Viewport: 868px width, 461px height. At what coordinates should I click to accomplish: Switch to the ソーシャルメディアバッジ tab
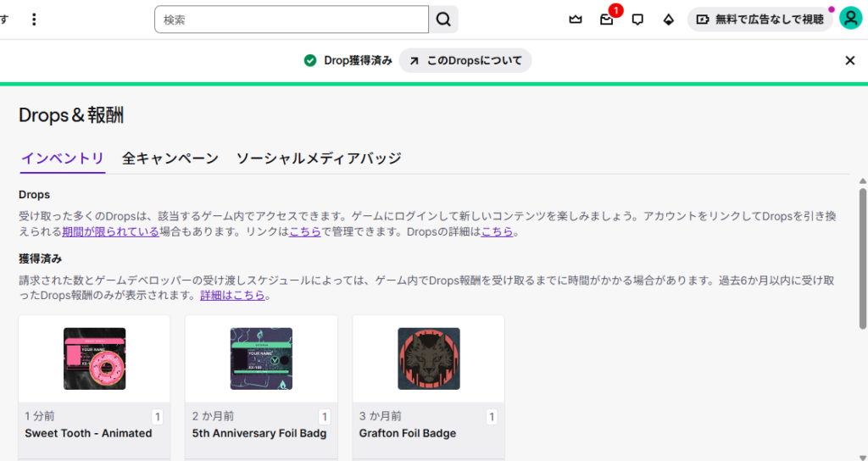pos(319,158)
